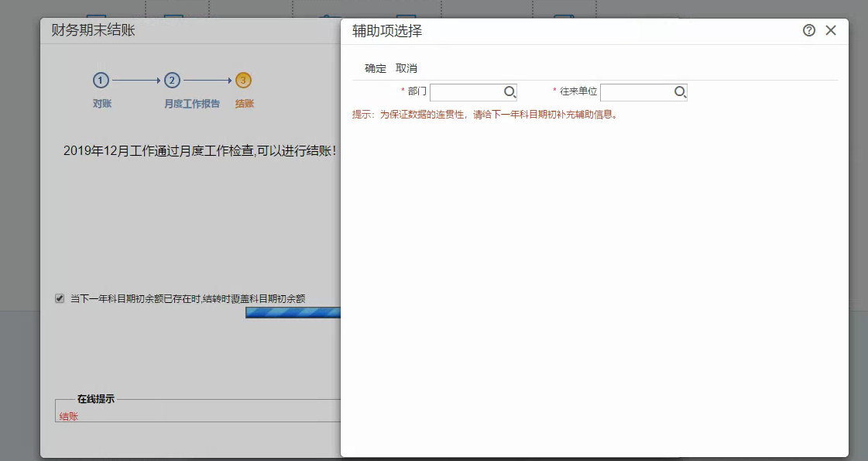Select step 2 月度工作报告 circle

coord(172,81)
